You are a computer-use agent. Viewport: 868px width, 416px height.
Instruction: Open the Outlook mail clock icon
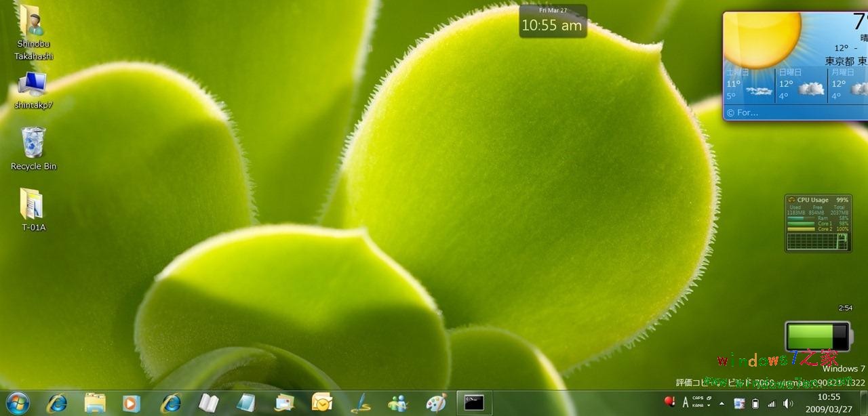pos(321,403)
